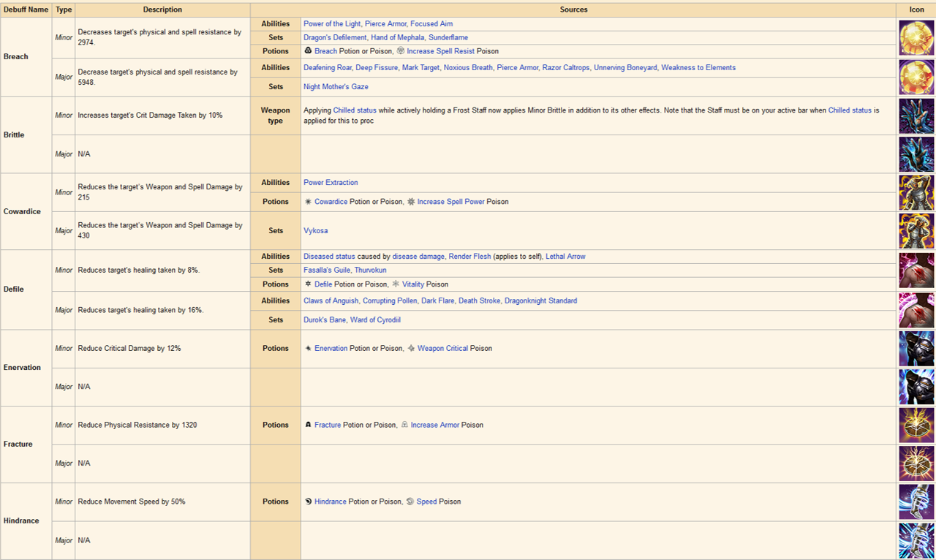Click the Major Cowardice debuff icon

[x=916, y=230]
